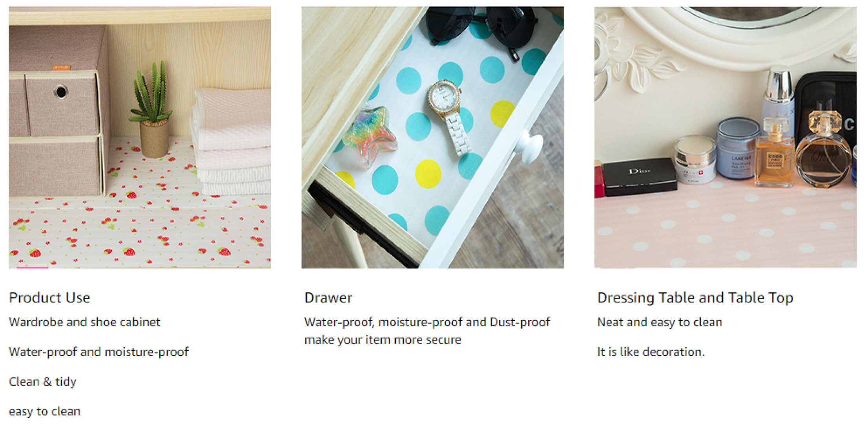868x432 pixels.
Task: Select the Product Use heading
Action: pos(49,298)
